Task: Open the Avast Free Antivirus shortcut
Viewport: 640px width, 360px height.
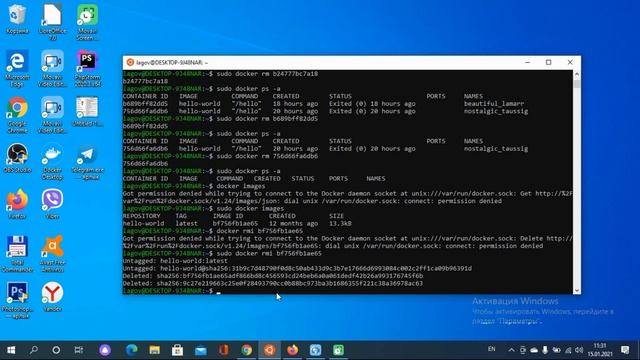Action: coord(52,253)
